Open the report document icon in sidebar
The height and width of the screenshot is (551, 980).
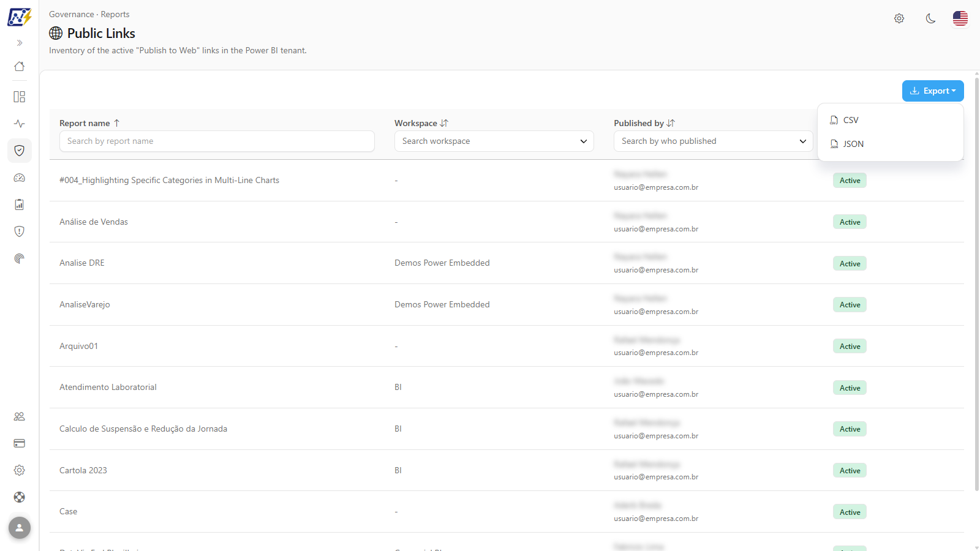20,204
